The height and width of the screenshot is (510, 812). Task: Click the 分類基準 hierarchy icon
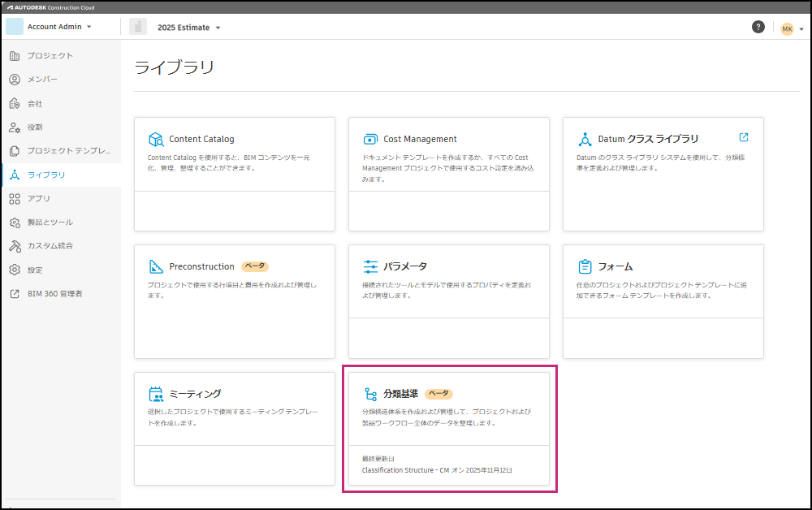point(370,394)
